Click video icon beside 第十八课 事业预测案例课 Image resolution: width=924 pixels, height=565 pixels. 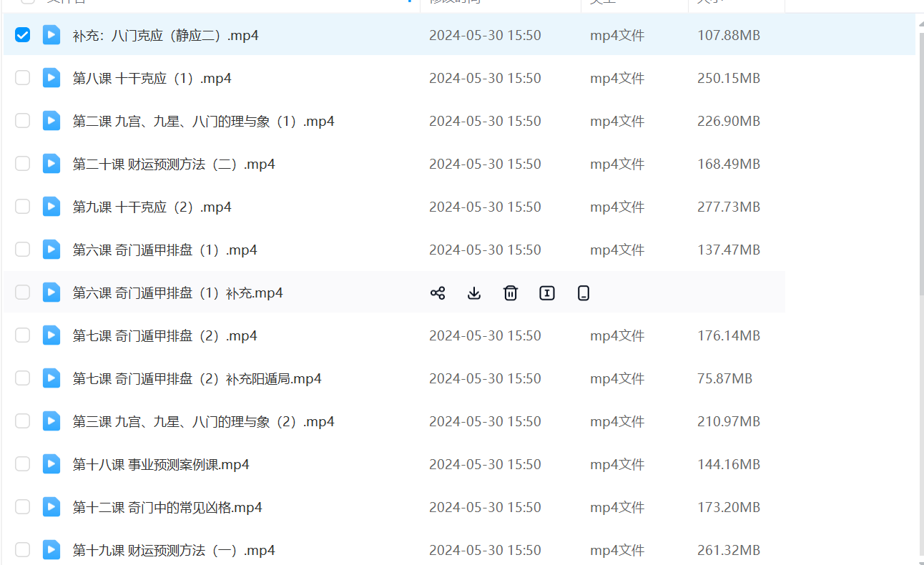[51, 464]
